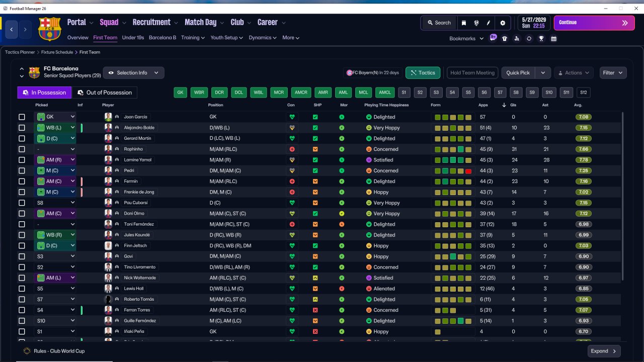Open the inbox messages notification icon
The width and height of the screenshot is (644, 362).
tap(493, 38)
